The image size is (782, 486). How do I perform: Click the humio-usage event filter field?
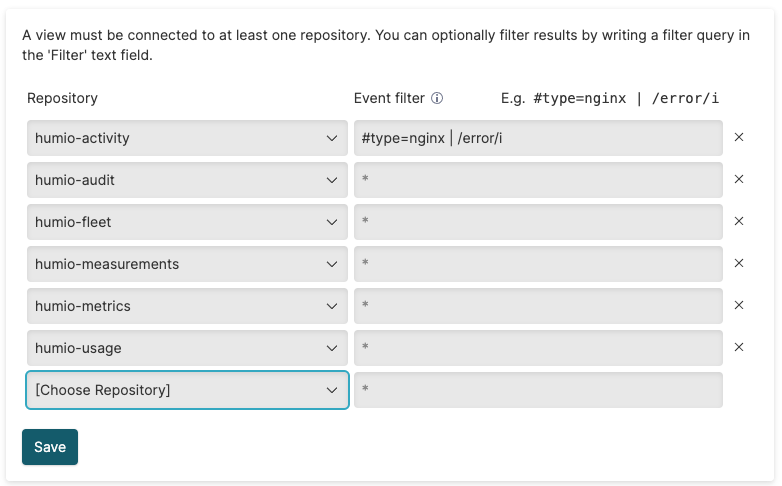pos(538,348)
